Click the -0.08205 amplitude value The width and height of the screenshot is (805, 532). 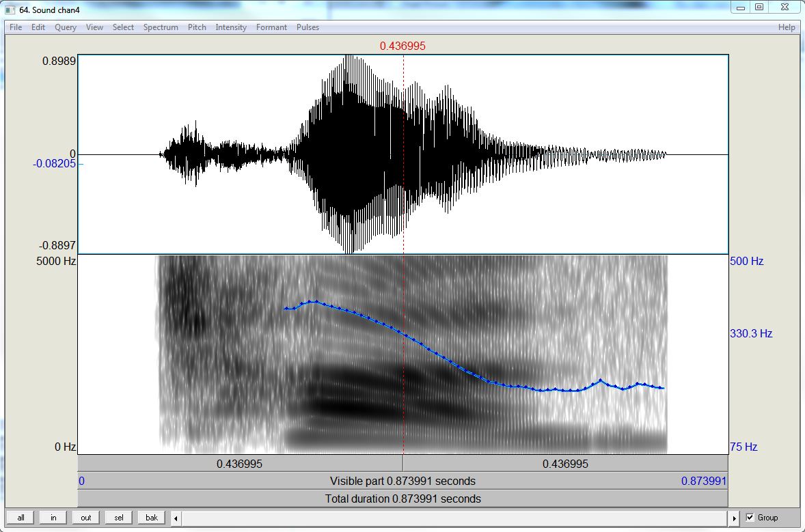point(54,164)
